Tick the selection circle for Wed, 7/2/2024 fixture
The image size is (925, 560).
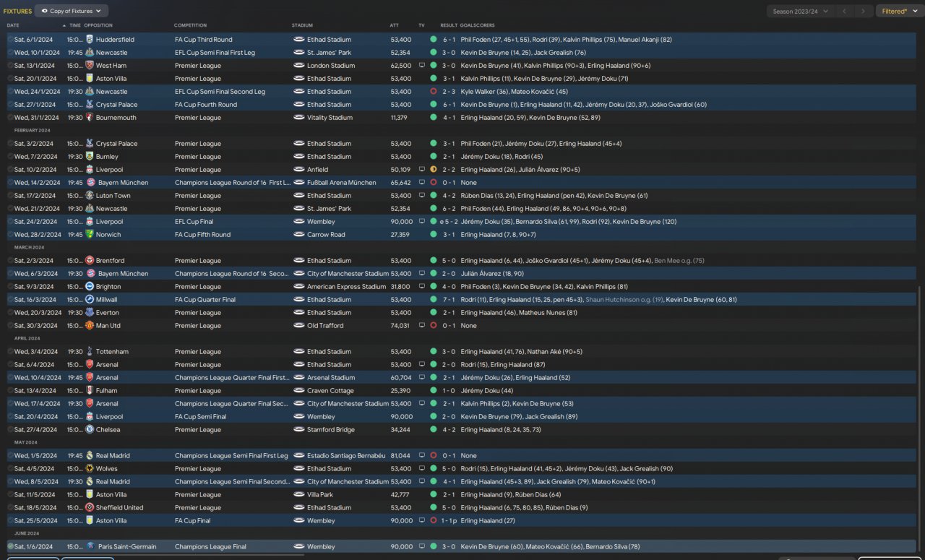point(10,157)
